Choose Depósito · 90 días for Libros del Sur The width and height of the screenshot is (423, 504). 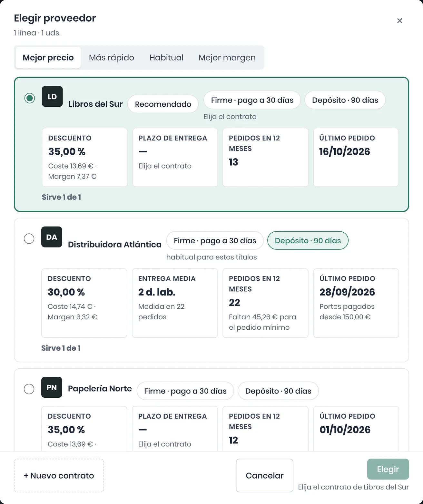click(345, 100)
